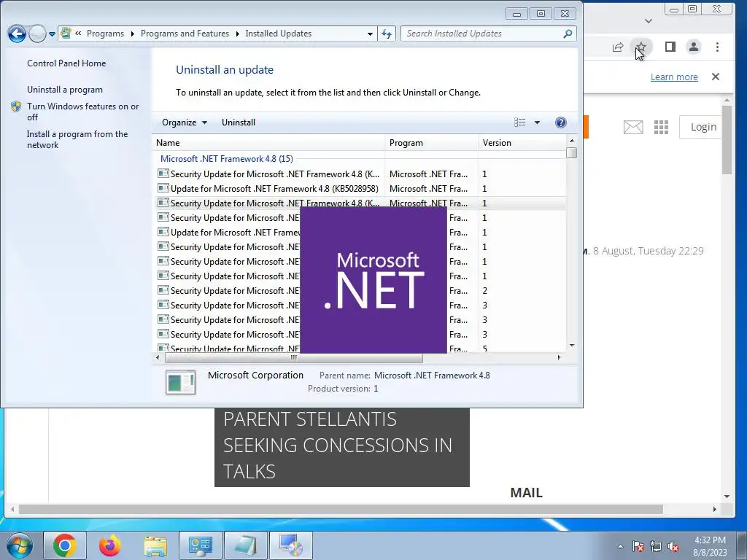Click the search magnifier icon
This screenshot has width=747, height=560.
click(568, 34)
